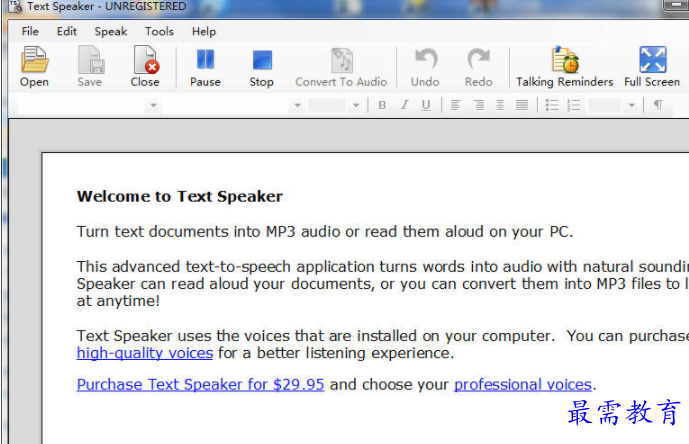Expand the first formatting dropdown

[x=153, y=106]
